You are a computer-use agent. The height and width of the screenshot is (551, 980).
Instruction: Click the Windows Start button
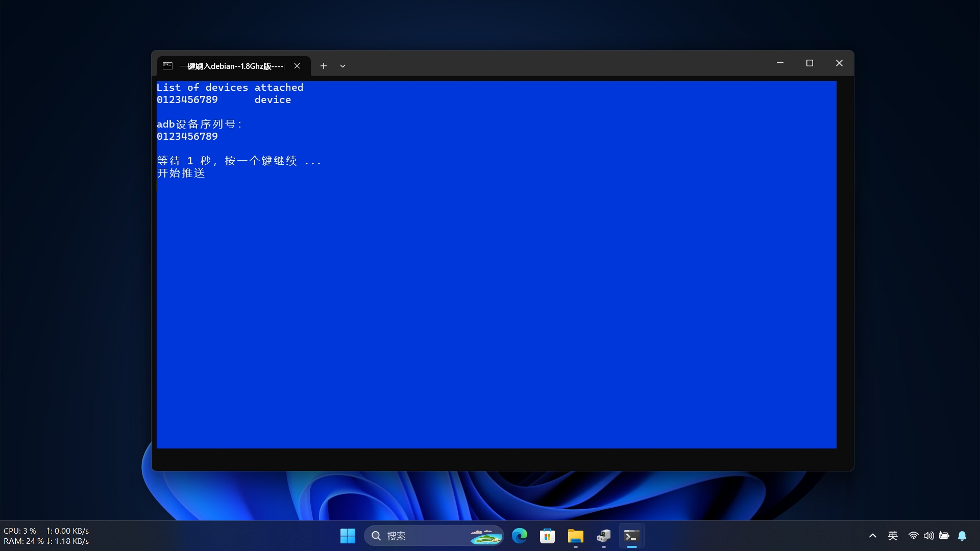coord(348,536)
